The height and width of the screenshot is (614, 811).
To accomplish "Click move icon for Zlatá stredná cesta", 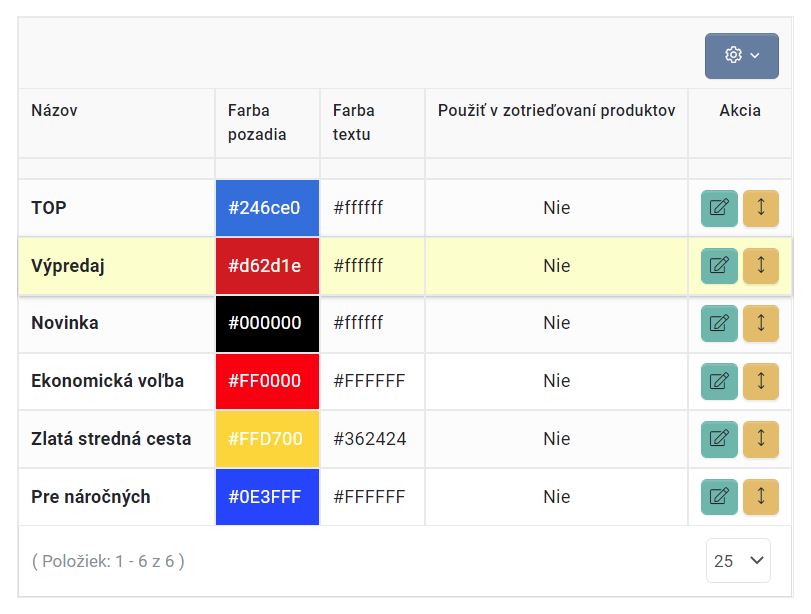I will point(761,438).
